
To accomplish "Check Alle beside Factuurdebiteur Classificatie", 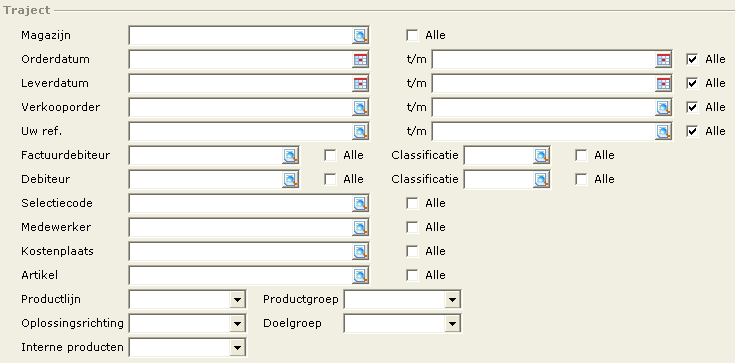I will 581,155.
